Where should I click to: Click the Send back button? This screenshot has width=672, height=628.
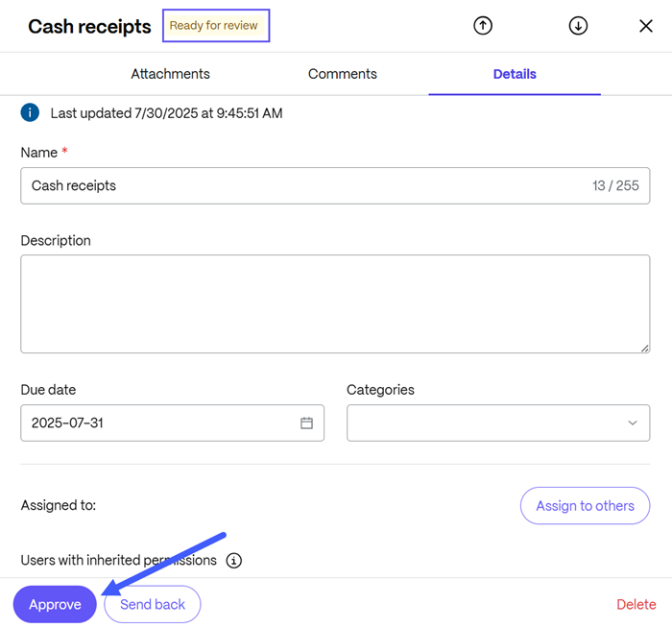pos(153,604)
